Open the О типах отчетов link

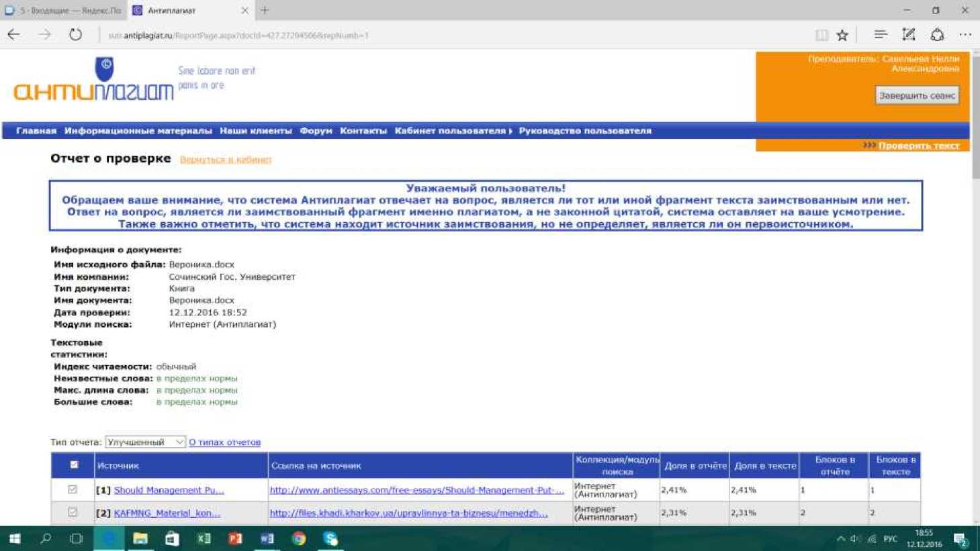tap(224, 442)
